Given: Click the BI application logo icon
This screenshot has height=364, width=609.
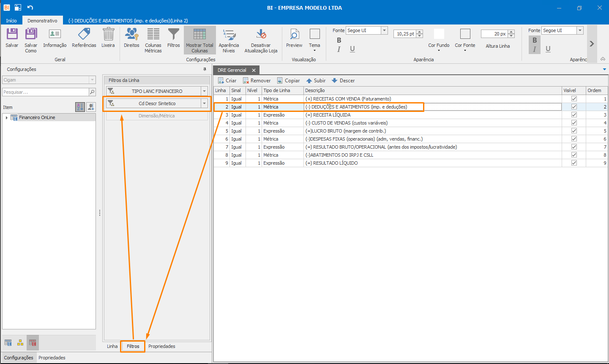Looking at the screenshot, I should pyautogui.click(x=7, y=8).
